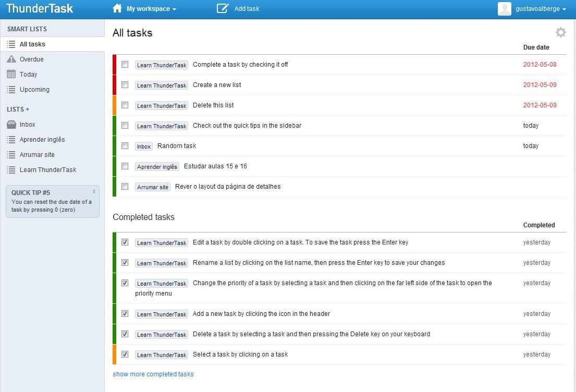Click 'show more completed tasks' link
The width and height of the screenshot is (576, 392).
153,374
